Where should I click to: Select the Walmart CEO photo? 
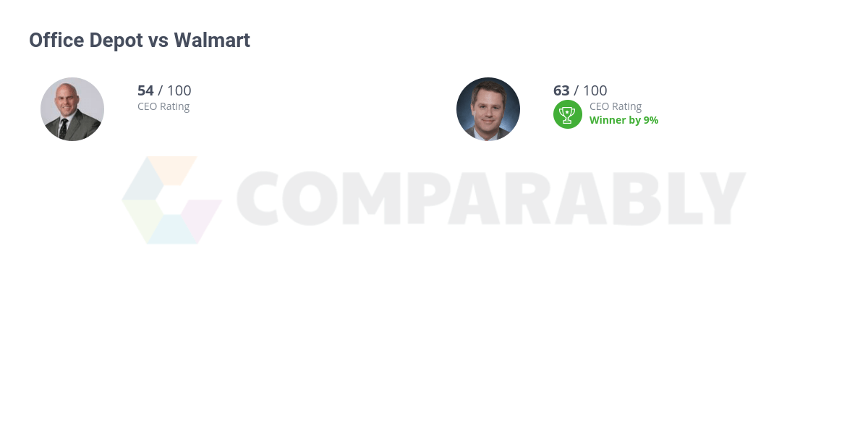point(488,109)
